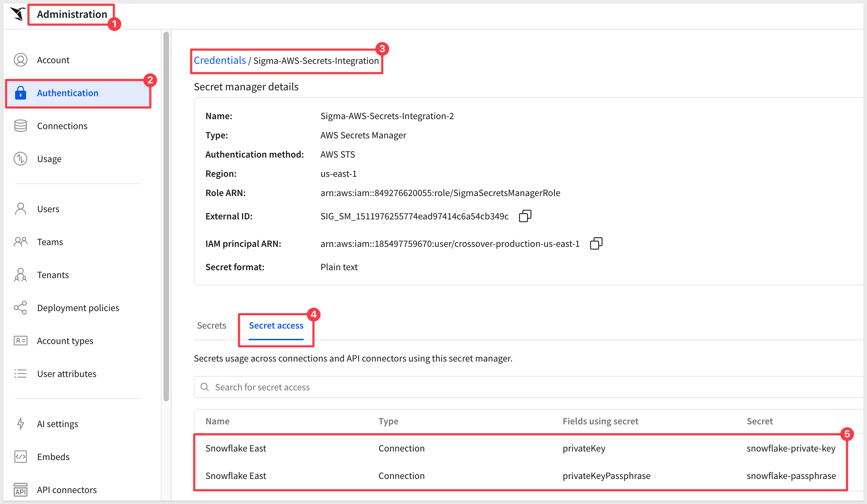Click the AWS STS authentication method value
Image resolution: width=867 pixels, height=504 pixels.
[x=338, y=154]
